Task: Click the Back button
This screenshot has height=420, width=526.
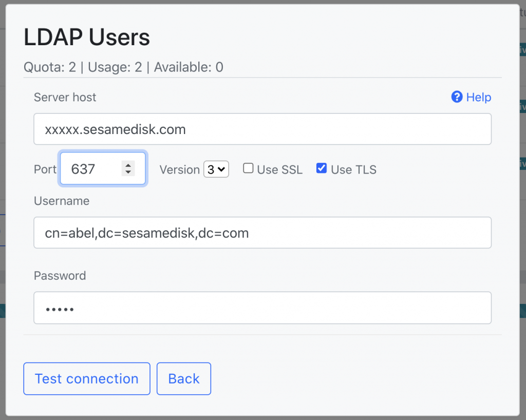Action: 184,379
